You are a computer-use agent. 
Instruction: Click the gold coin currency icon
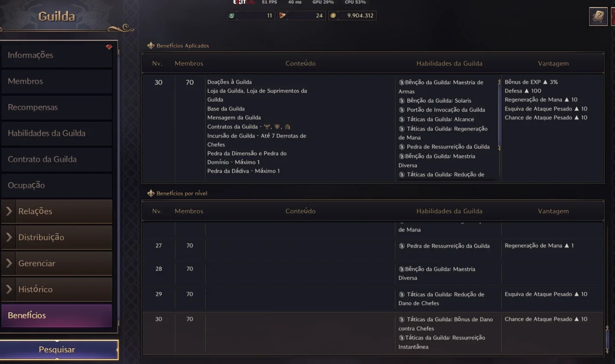click(333, 15)
